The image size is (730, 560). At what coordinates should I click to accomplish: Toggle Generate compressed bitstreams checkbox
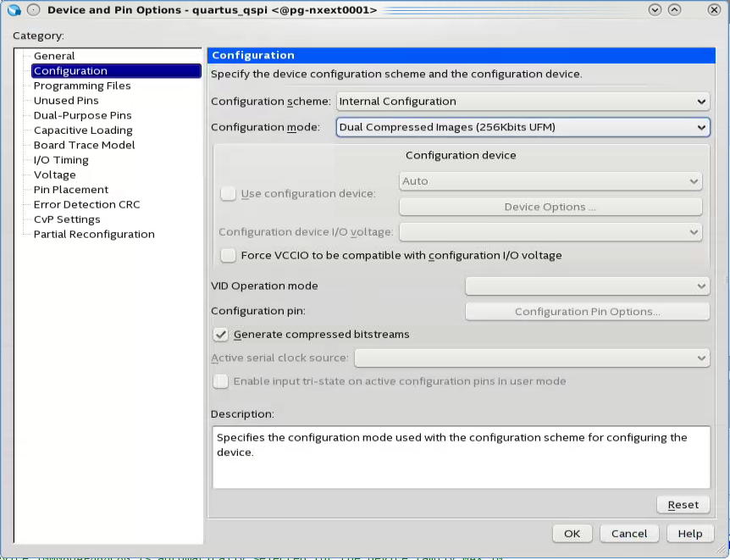point(221,335)
